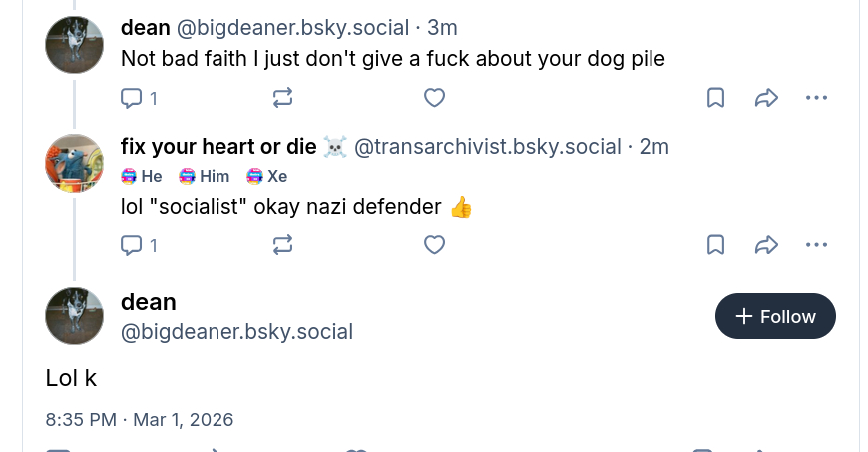Reply to the "nazi defender" post
Screen dimensions: 868x452
pyautogui.click(x=132, y=245)
